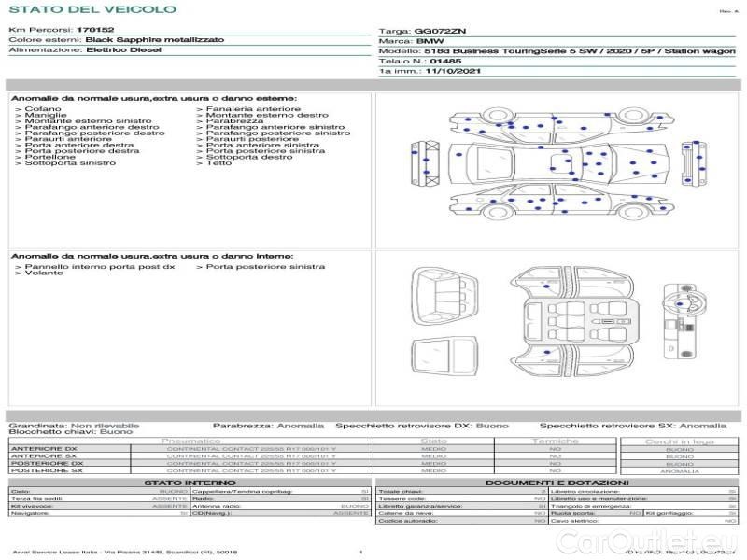Click the interior seating plan diagram
The image size is (747, 560).
(580, 320)
